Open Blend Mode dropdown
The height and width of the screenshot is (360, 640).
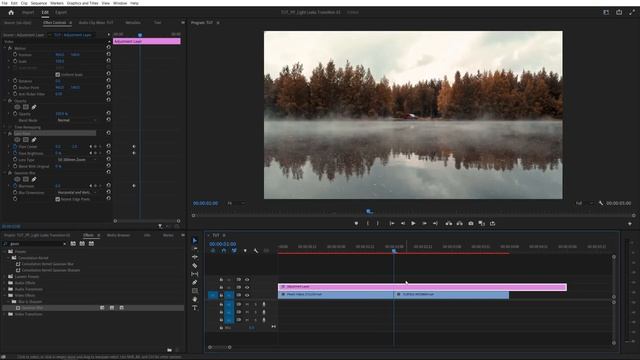pos(77,120)
